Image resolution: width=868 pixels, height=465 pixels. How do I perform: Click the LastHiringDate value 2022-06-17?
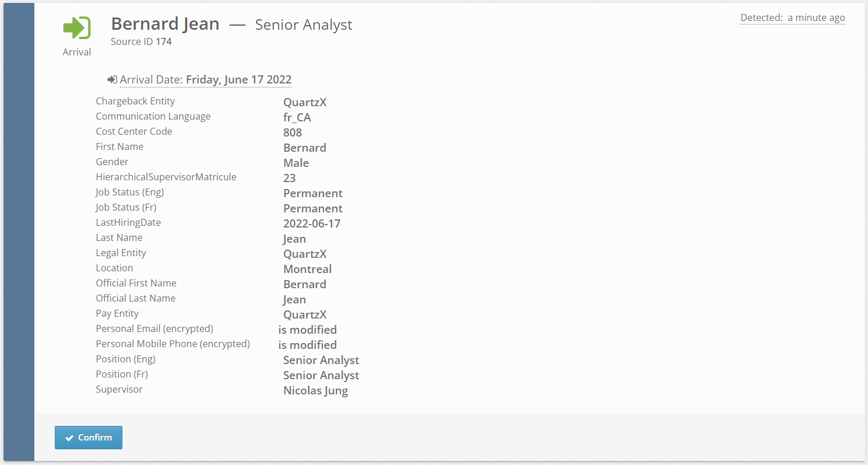[x=312, y=223]
